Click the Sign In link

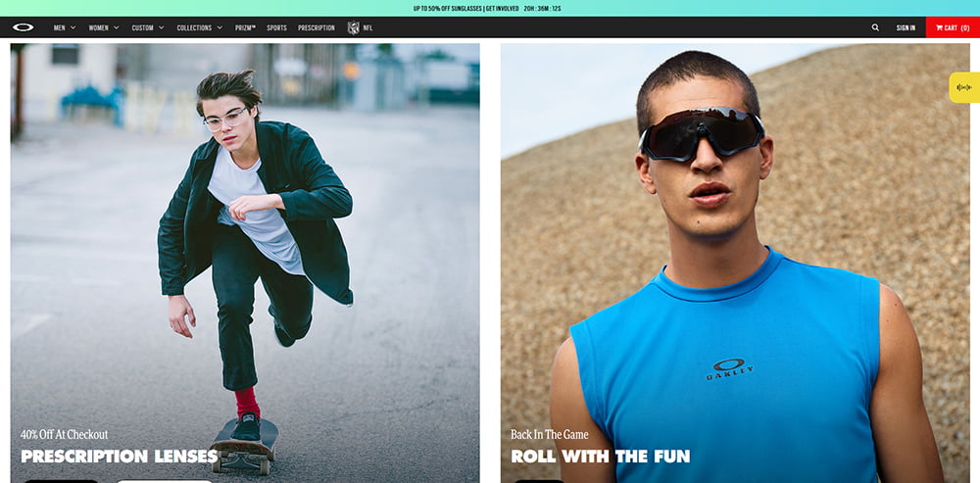point(906,27)
